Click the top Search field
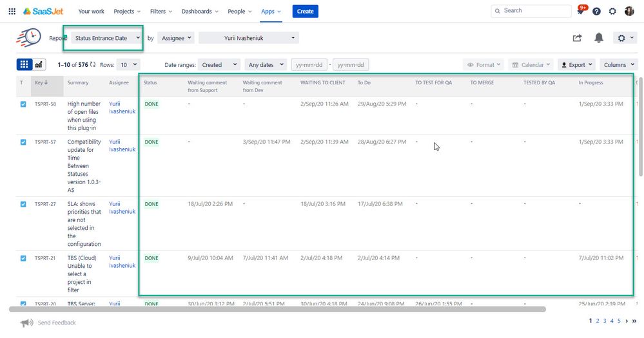The height and width of the screenshot is (338, 644). [531, 11]
